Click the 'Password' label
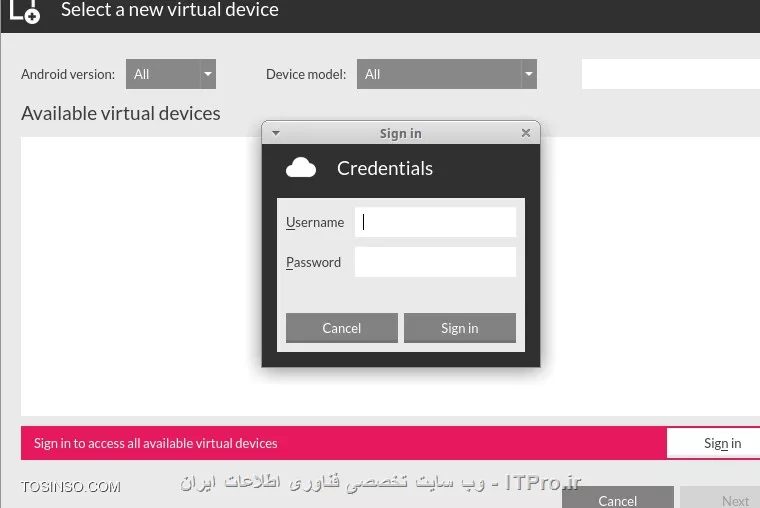 click(x=313, y=262)
